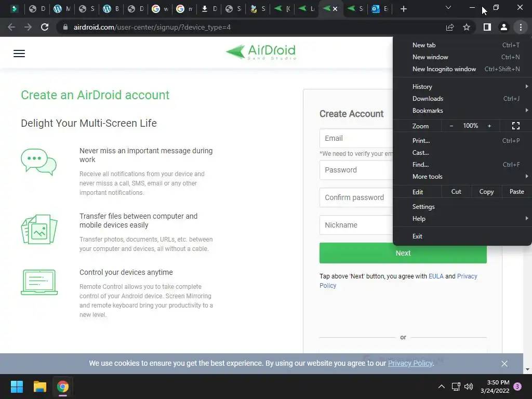
Task: Open File Explorer from taskbar
Action: (39, 387)
